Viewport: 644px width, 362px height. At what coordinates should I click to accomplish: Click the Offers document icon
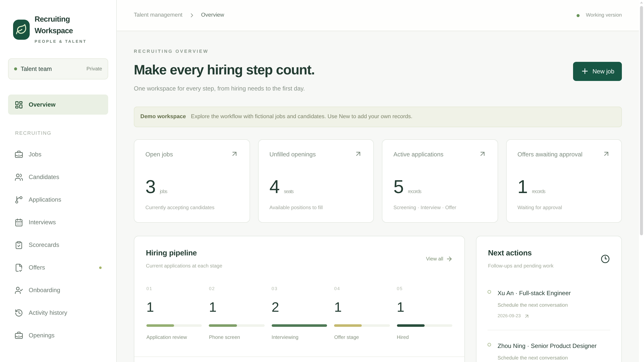pos(19,267)
